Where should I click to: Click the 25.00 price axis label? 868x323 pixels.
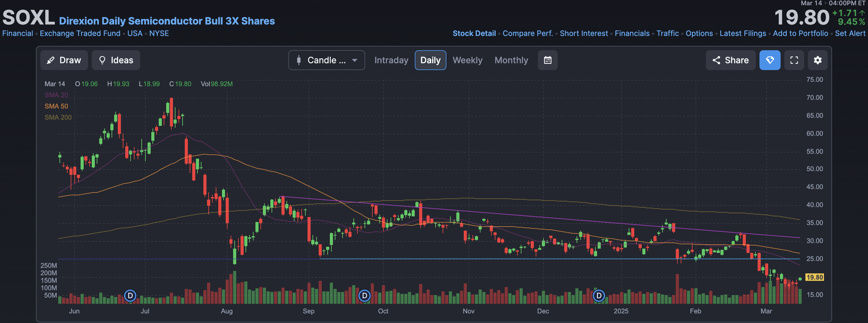(x=814, y=259)
